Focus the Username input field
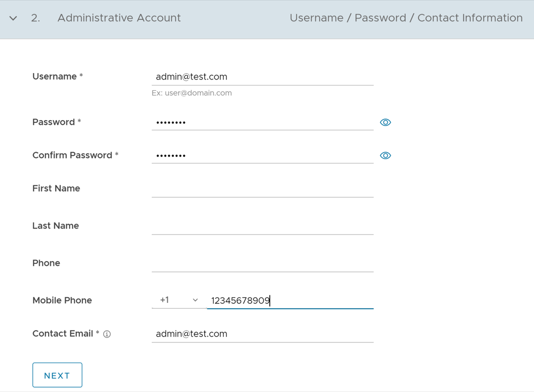Image resolution: width=534 pixels, height=392 pixels. (262, 77)
